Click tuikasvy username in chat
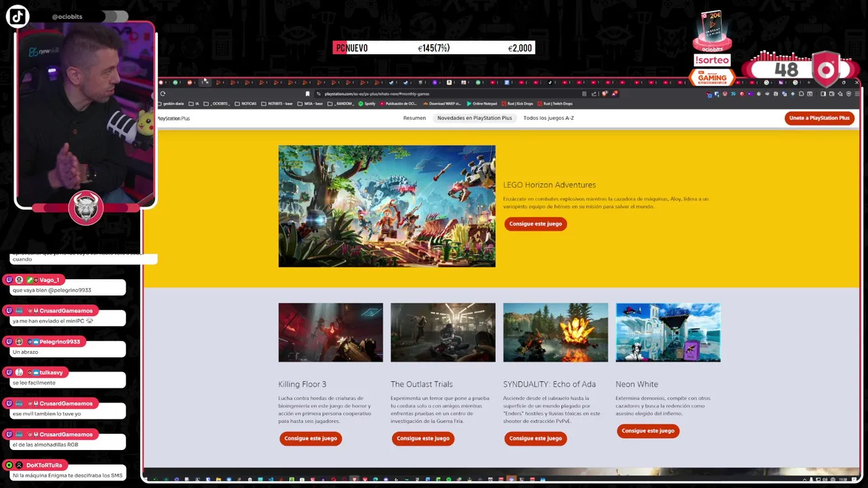 tap(51, 373)
